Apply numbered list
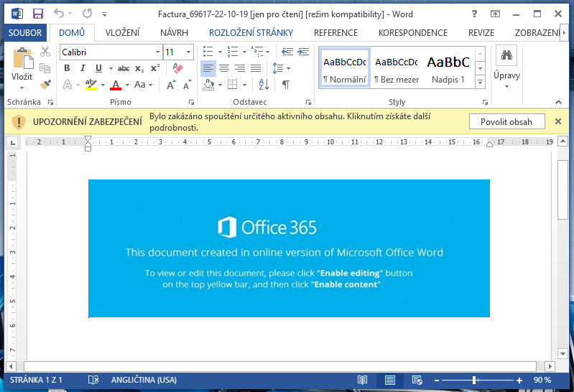Screen dimensions: 574x392 [233, 52]
